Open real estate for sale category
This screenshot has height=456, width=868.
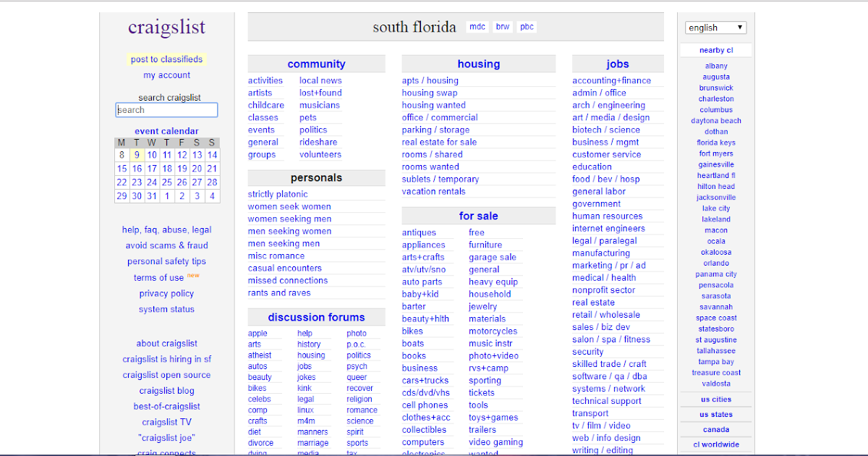(439, 143)
